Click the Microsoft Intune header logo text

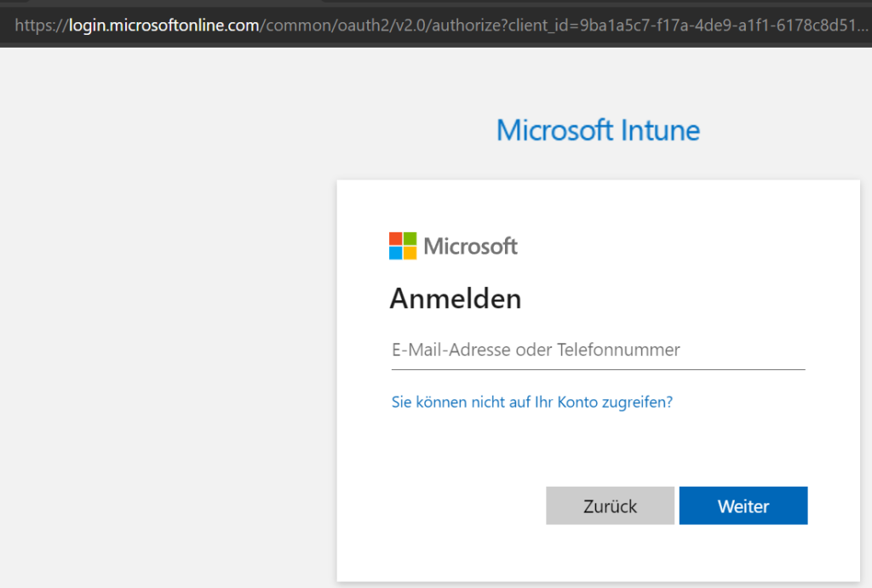(597, 129)
